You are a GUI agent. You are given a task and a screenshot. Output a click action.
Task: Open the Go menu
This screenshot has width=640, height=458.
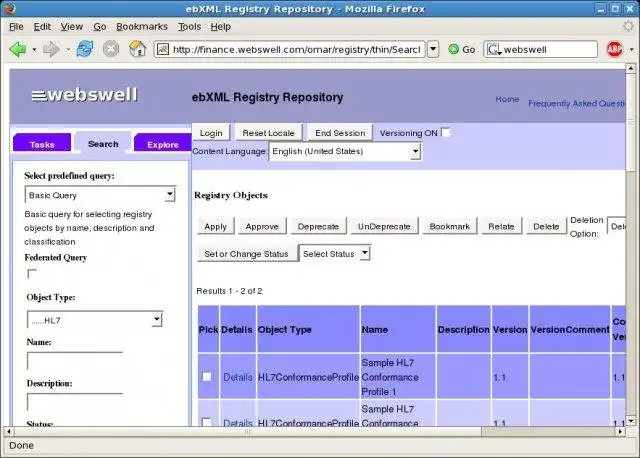coord(100,27)
